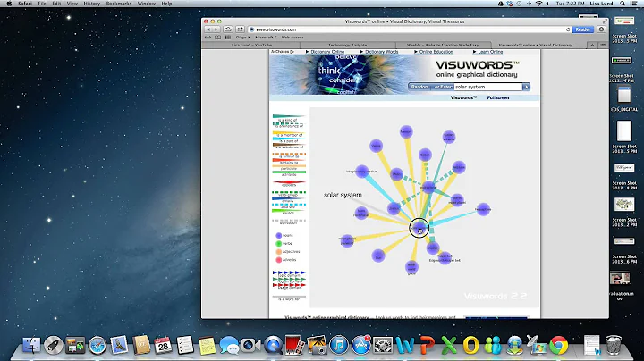Screen dimensions: 644x361
Task: Open PowerPoint P icon in Dock
Action: click(427, 345)
